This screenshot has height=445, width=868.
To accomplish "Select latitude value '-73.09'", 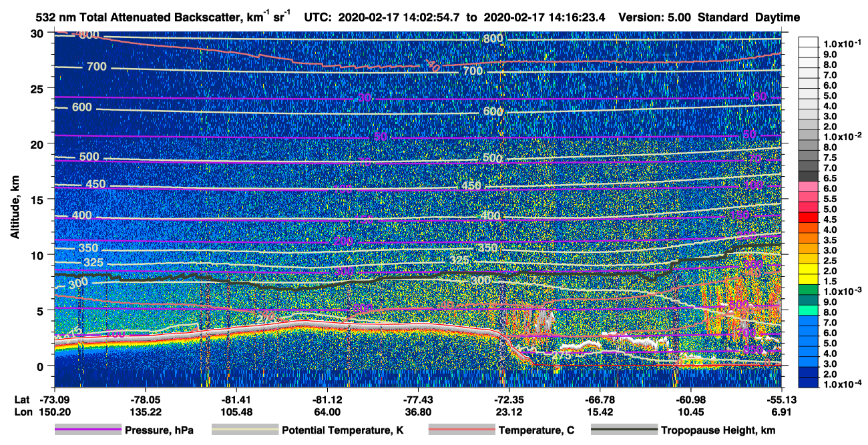I will pyautogui.click(x=54, y=399).
